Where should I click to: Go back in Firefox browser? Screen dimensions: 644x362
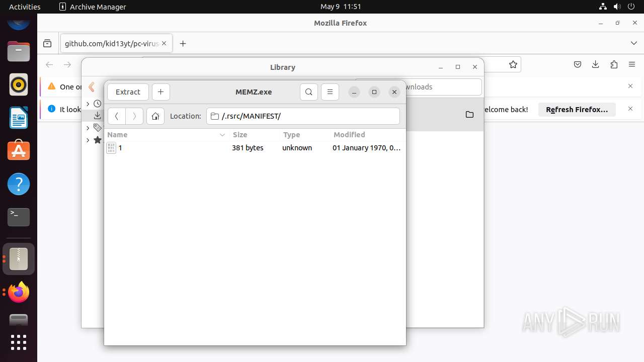[49, 64]
